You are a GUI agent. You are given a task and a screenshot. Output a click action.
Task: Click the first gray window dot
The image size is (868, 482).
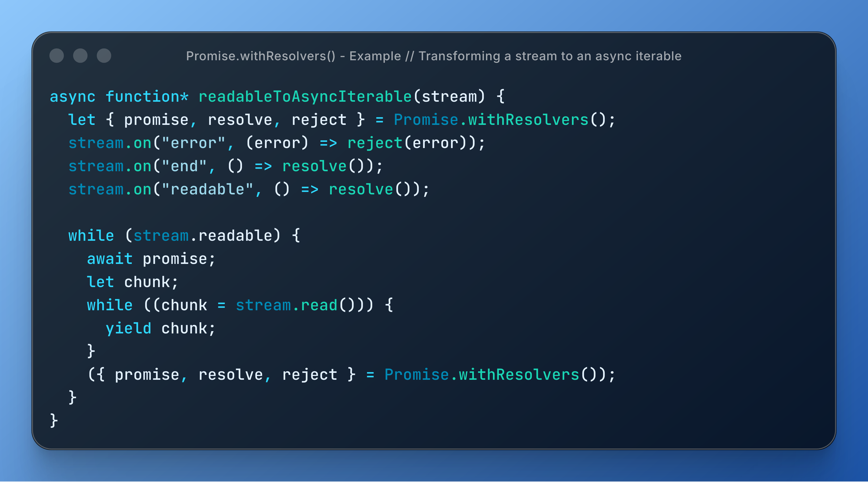click(x=57, y=56)
